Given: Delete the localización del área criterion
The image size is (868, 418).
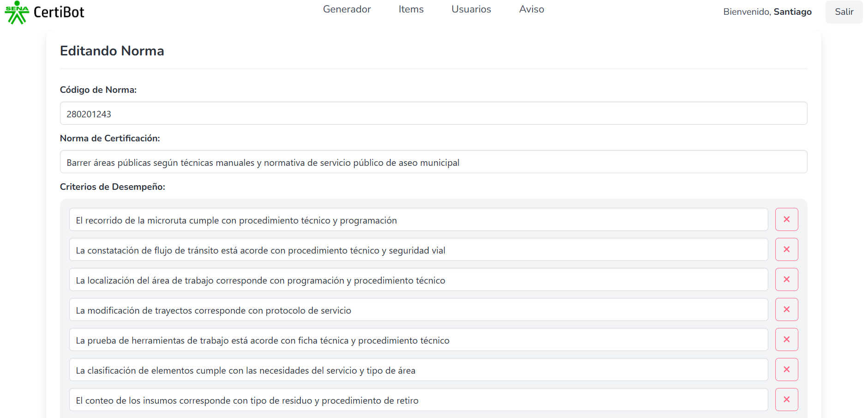Looking at the screenshot, I should tap(786, 279).
